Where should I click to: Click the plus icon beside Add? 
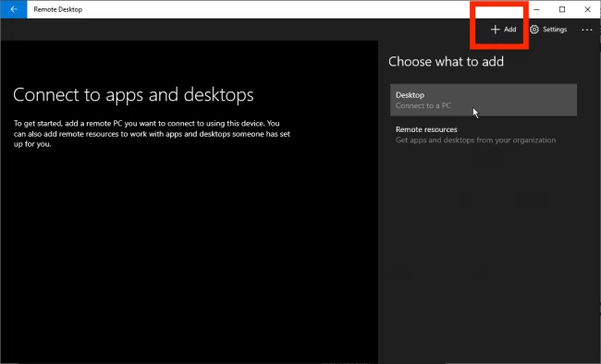pos(496,30)
